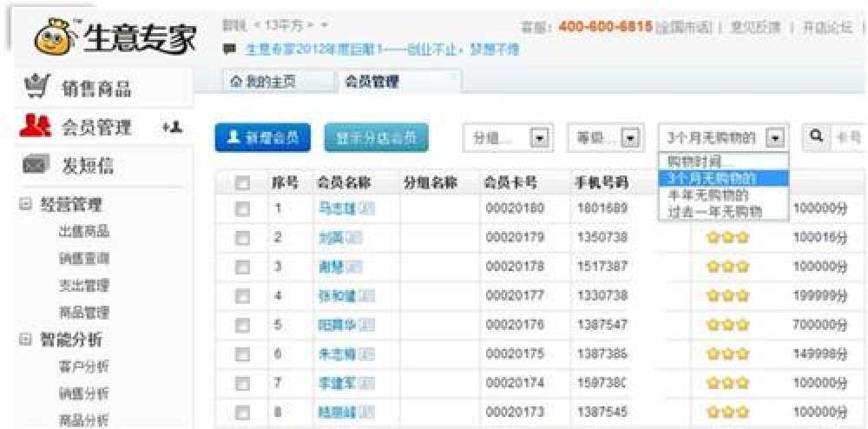This screenshot has height=429, width=868.
Task: Select 购物时间 option in dropdown list
Action: 723,162
